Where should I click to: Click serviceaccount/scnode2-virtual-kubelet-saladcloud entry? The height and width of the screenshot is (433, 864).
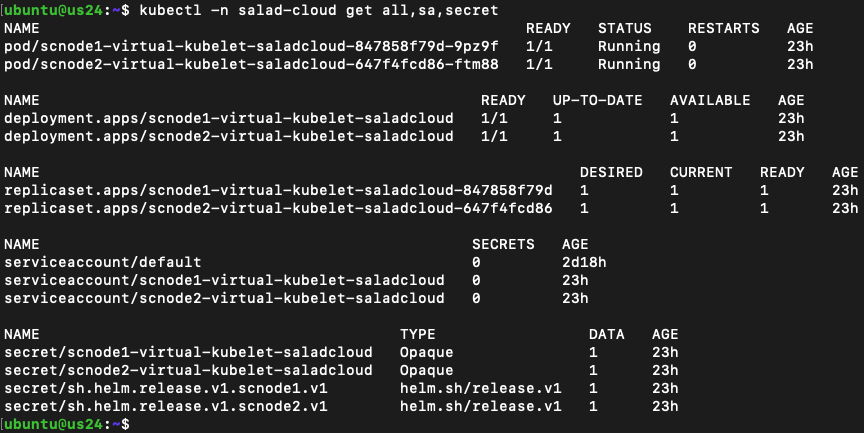coord(224,299)
